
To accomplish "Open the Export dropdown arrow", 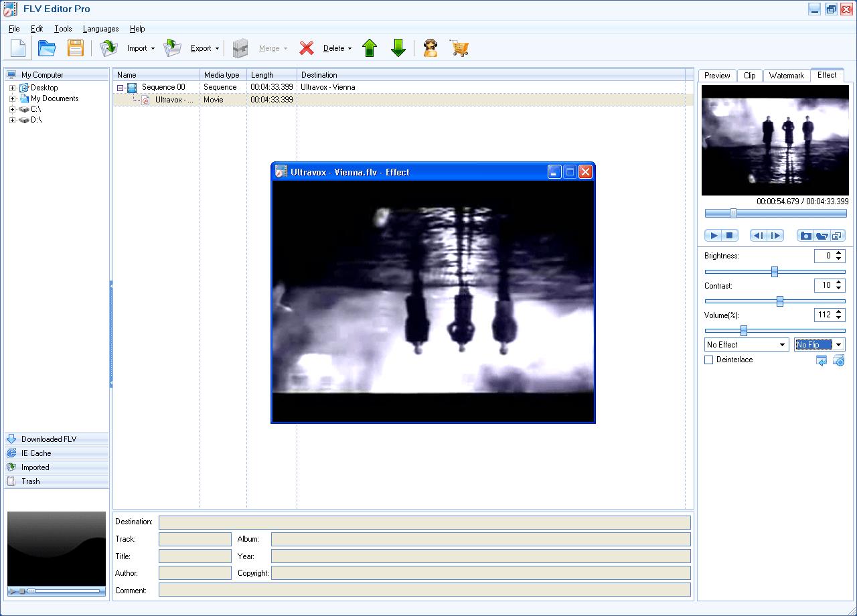I will (x=217, y=48).
